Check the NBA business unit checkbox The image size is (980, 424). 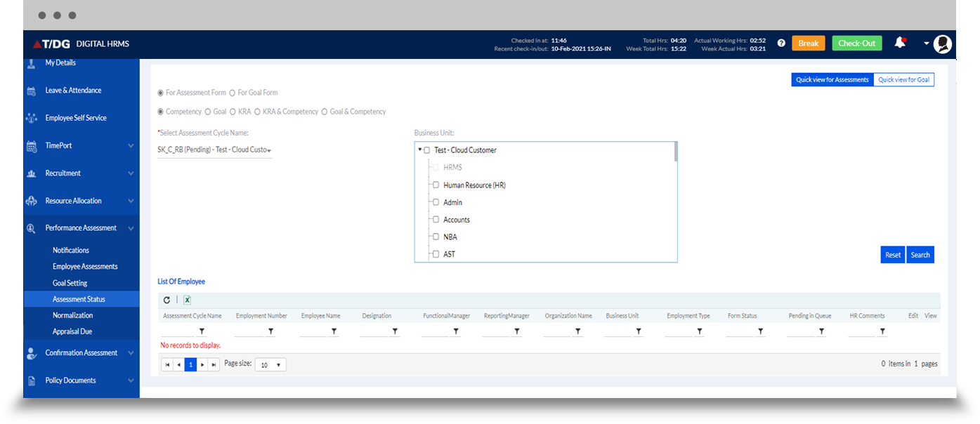coord(436,237)
